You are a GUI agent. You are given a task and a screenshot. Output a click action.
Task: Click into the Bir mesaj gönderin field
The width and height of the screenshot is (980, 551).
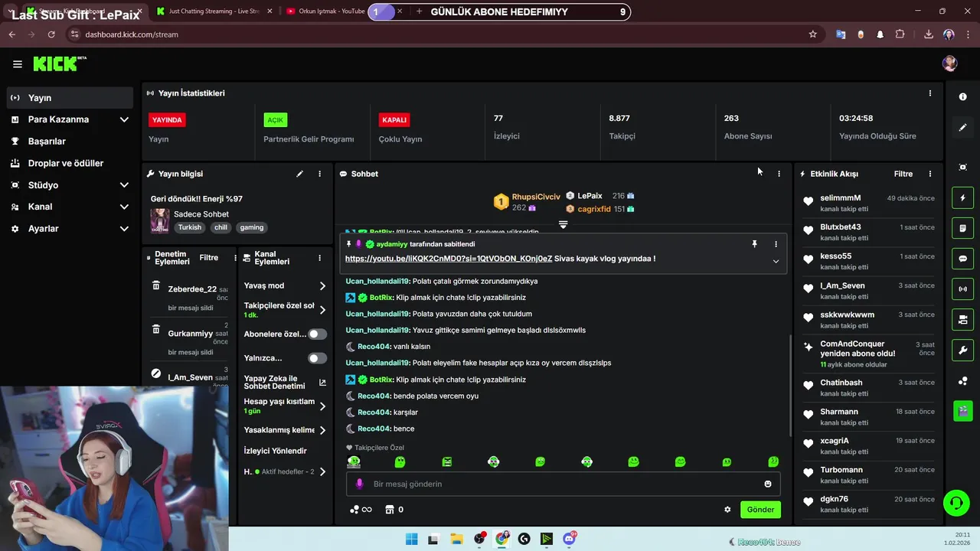pos(563,484)
